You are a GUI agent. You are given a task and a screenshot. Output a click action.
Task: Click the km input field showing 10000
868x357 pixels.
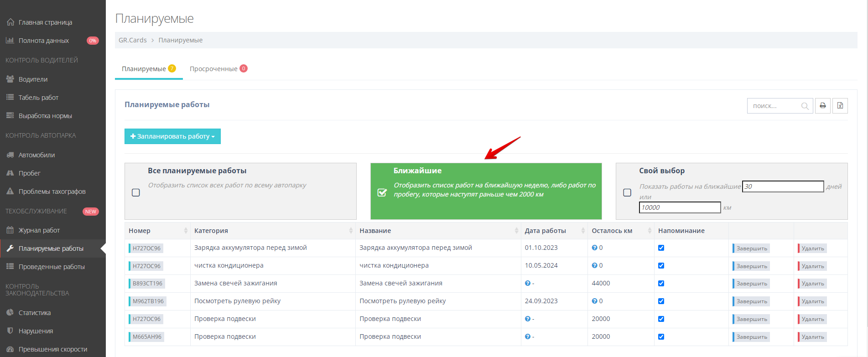coord(679,207)
